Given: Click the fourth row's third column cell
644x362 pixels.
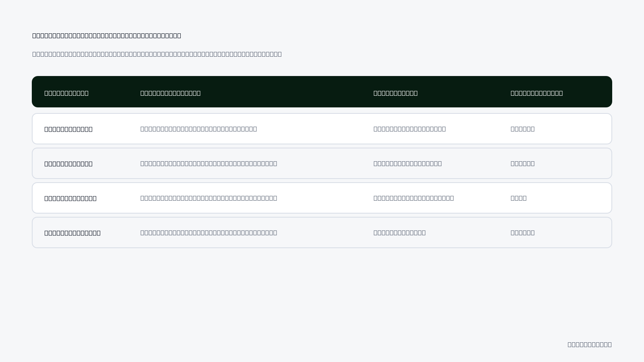Looking at the screenshot, I should [x=400, y=232].
